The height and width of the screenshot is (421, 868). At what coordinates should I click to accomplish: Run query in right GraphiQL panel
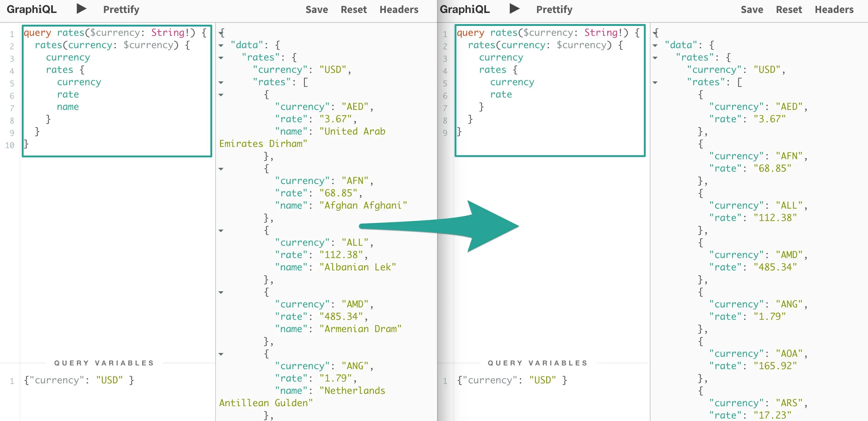pyautogui.click(x=514, y=9)
